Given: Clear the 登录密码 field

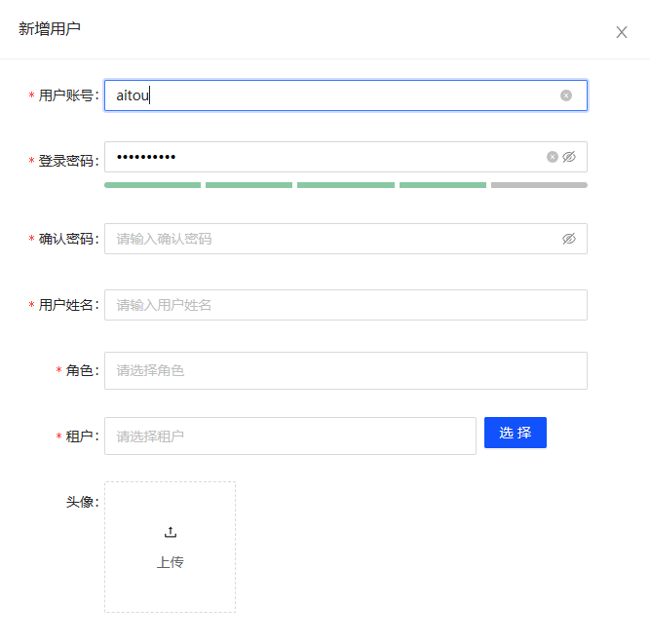Looking at the screenshot, I should click(553, 157).
